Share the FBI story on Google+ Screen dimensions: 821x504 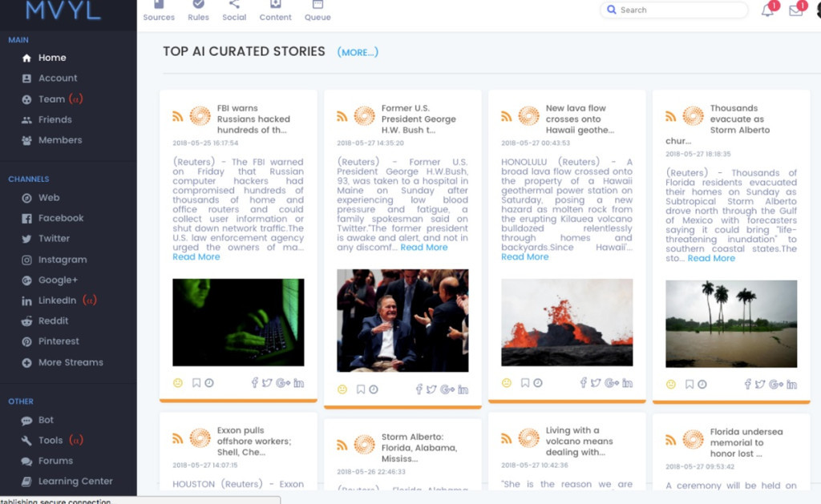click(x=282, y=383)
